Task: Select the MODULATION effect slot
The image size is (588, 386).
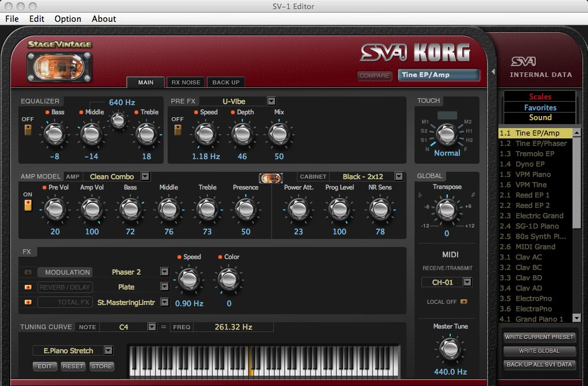Action: pos(65,272)
